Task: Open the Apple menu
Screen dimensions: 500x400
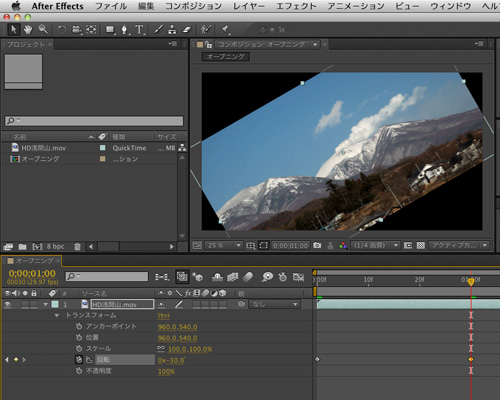Action: pos(16,6)
